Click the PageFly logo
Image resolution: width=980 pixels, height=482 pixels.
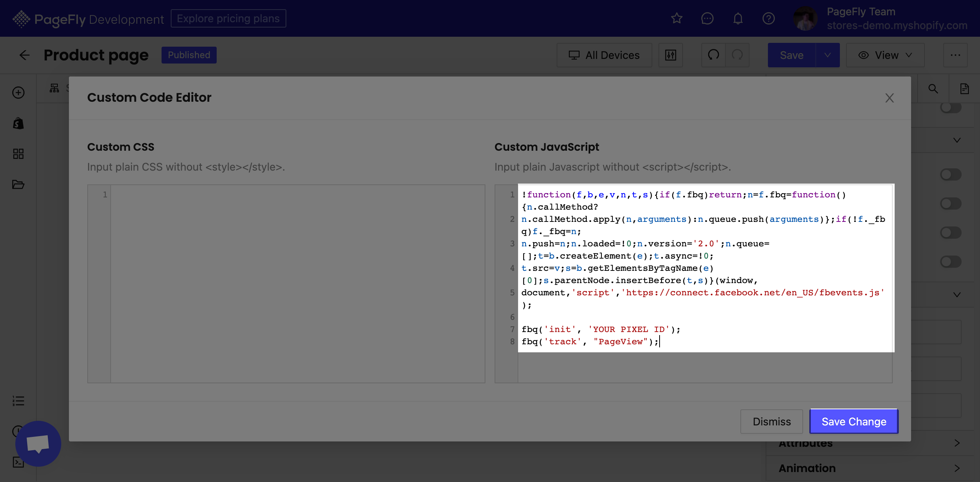point(88,19)
